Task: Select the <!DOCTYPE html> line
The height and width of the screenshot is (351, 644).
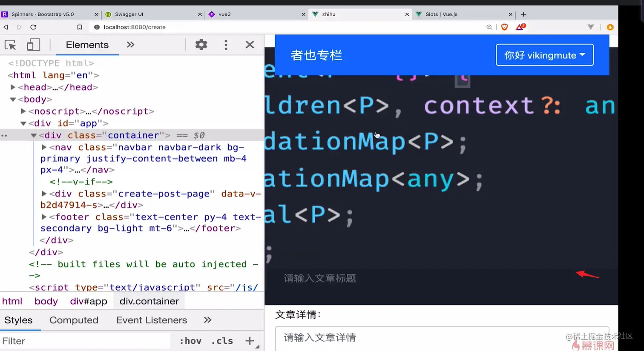Action: (51, 63)
